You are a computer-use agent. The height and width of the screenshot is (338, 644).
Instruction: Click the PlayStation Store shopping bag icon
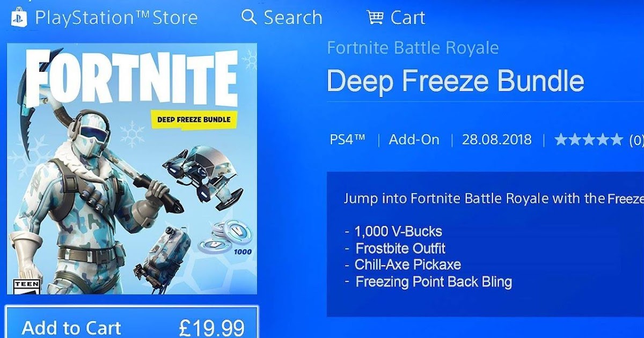coord(19,18)
